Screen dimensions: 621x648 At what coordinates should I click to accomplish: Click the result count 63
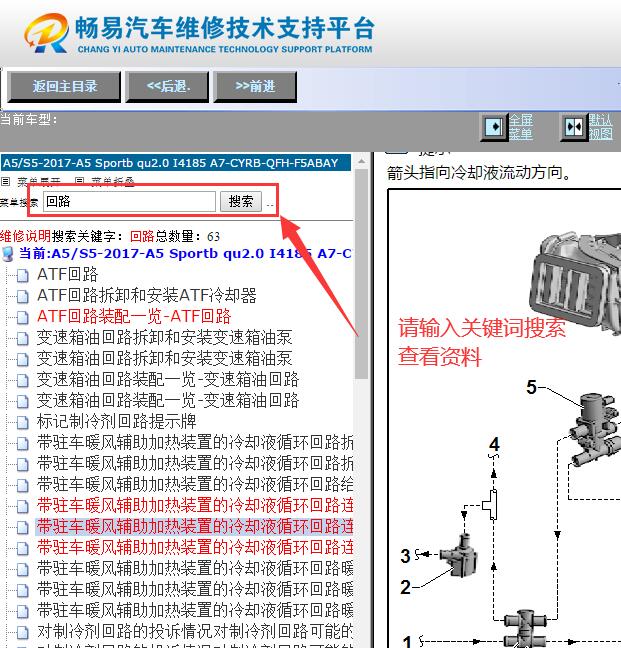(x=213, y=237)
